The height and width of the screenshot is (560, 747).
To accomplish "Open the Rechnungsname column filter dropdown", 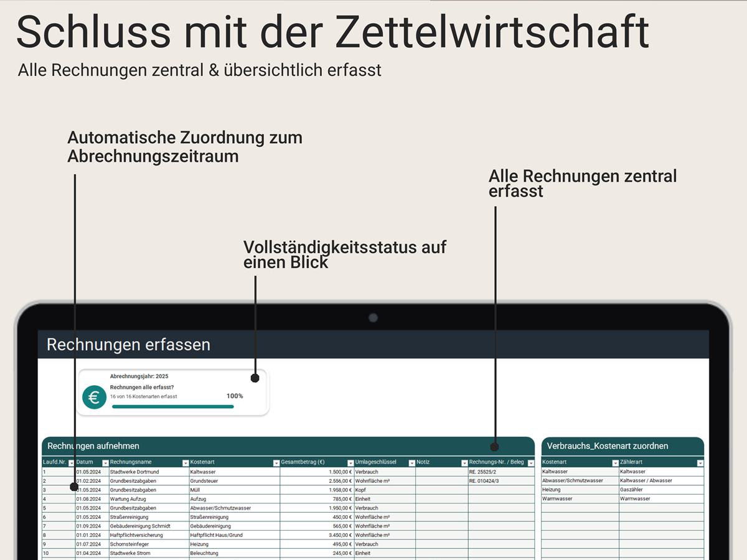I will (x=186, y=463).
